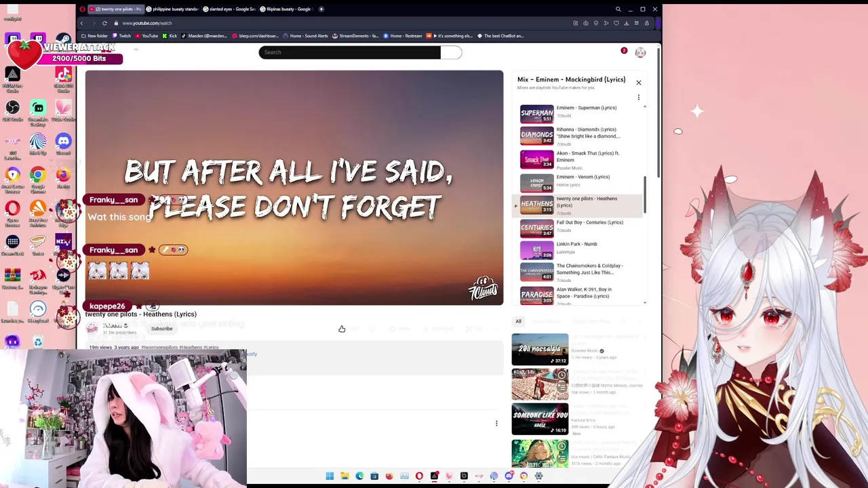
Task: Open Opera downloads icon
Action: [627, 23]
